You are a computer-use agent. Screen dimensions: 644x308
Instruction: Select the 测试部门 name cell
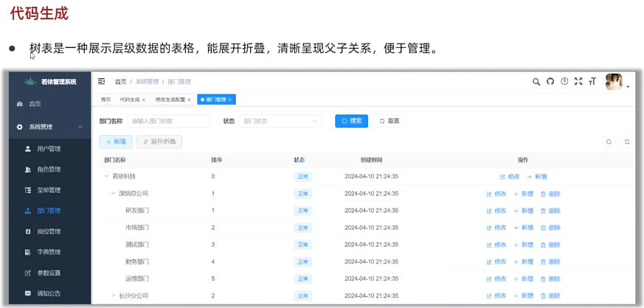(x=137, y=244)
